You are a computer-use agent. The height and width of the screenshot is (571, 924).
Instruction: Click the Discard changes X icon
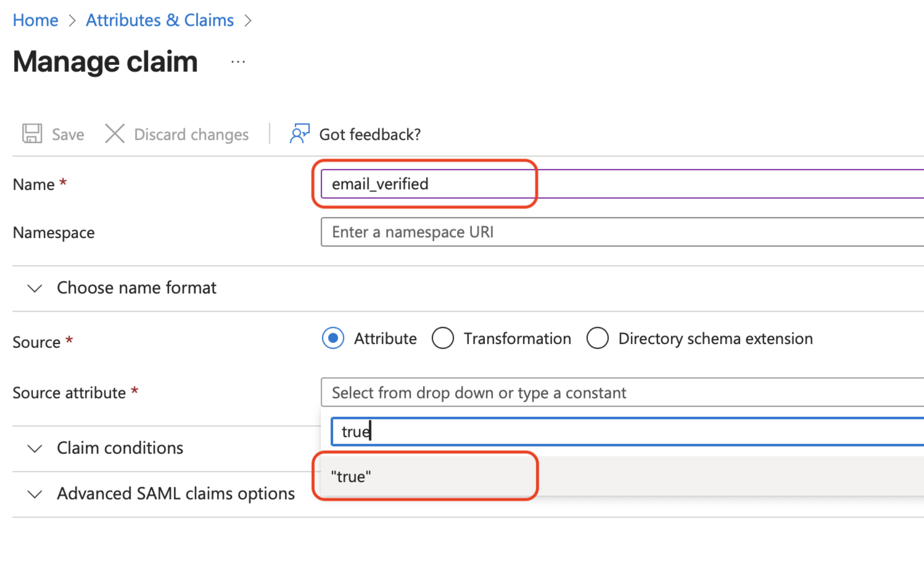[x=115, y=134]
